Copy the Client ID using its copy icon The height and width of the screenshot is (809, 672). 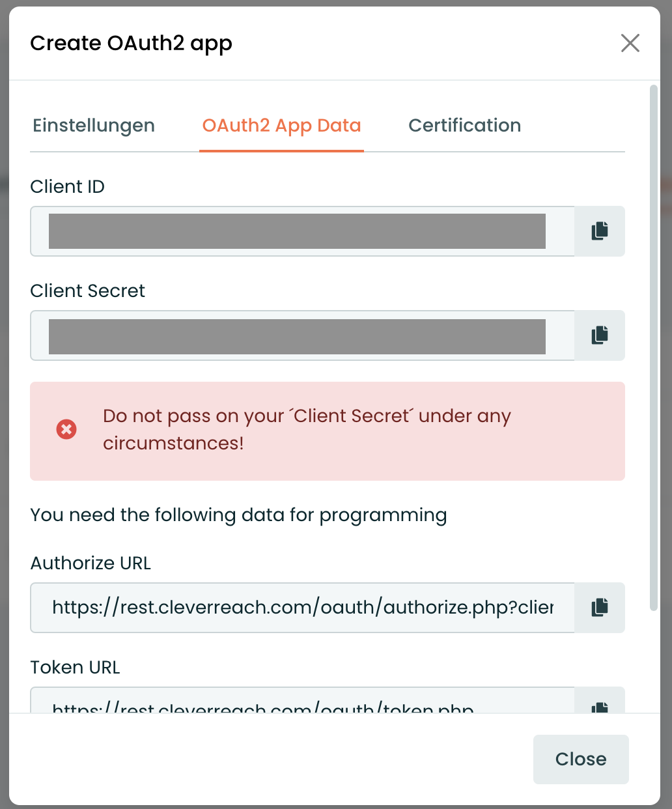click(599, 231)
